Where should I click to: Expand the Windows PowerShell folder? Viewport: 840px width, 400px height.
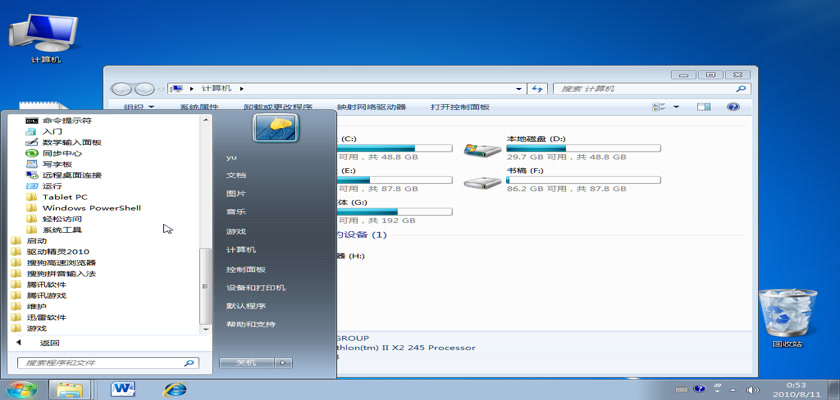(91, 208)
